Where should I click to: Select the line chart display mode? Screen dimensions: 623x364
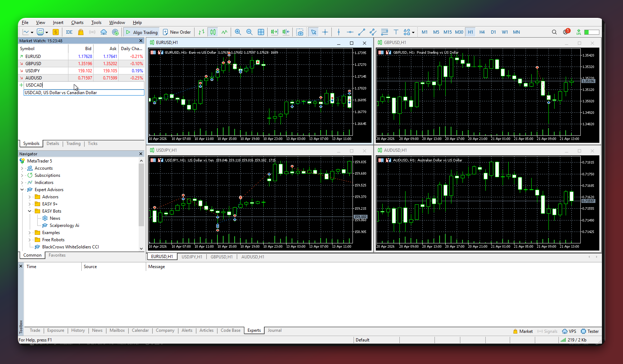click(224, 32)
